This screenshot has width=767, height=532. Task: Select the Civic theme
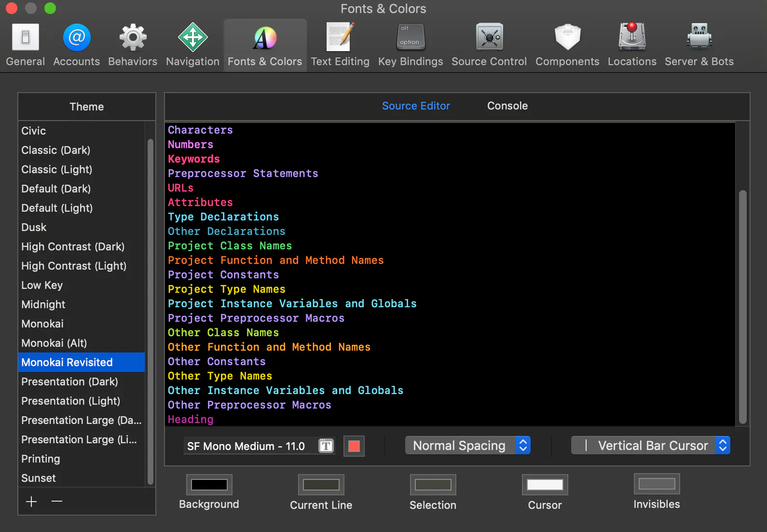tap(82, 131)
